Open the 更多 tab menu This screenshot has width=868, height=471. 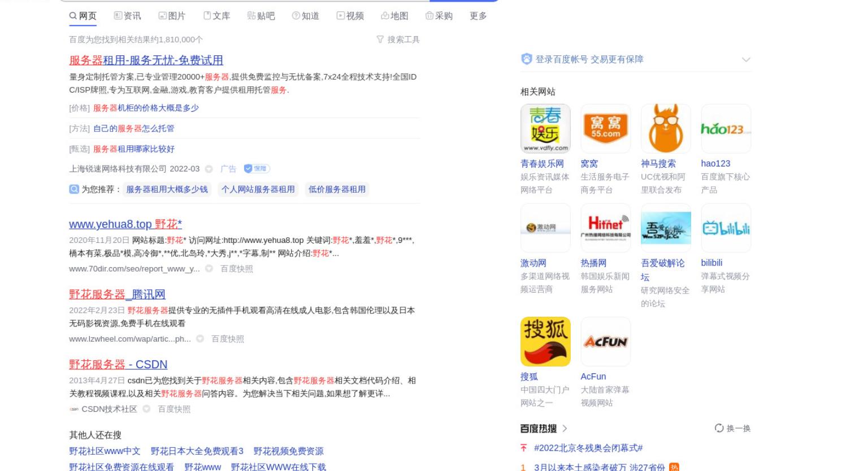(x=478, y=16)
